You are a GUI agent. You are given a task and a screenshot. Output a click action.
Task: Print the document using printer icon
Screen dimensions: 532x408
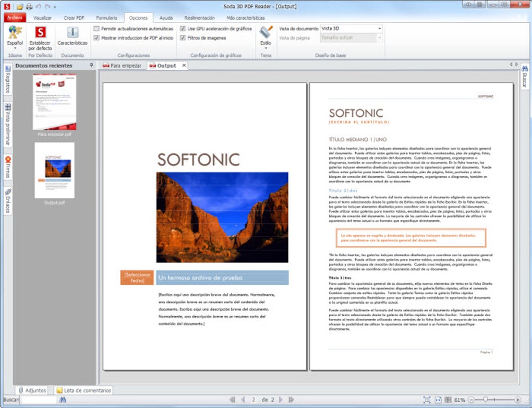(30, 6)
